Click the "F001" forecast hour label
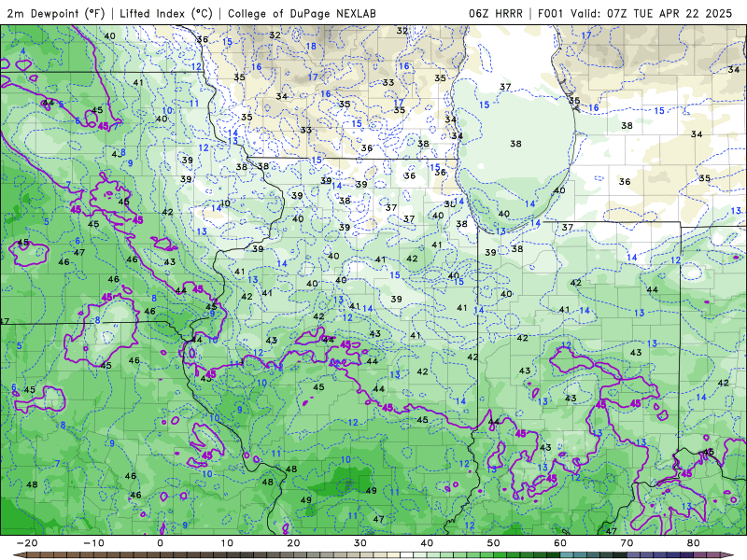The image size is (747, 560). pyautogui.click(x=552, y=13)
